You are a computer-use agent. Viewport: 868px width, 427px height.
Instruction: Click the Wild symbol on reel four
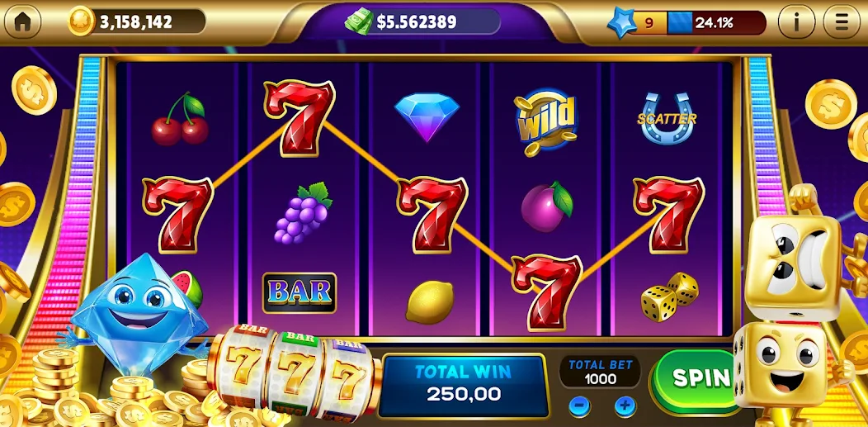(546, 122)
